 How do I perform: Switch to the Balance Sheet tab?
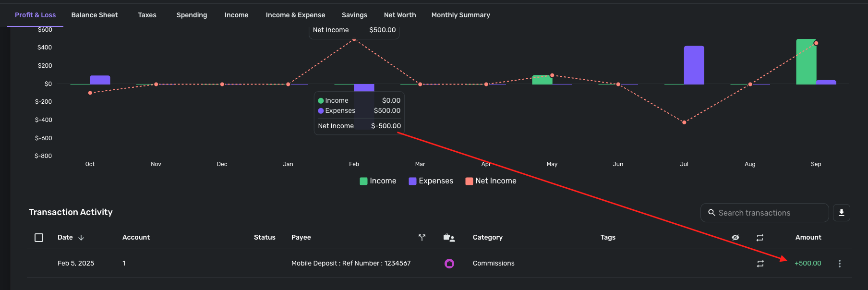pos(95,15)
